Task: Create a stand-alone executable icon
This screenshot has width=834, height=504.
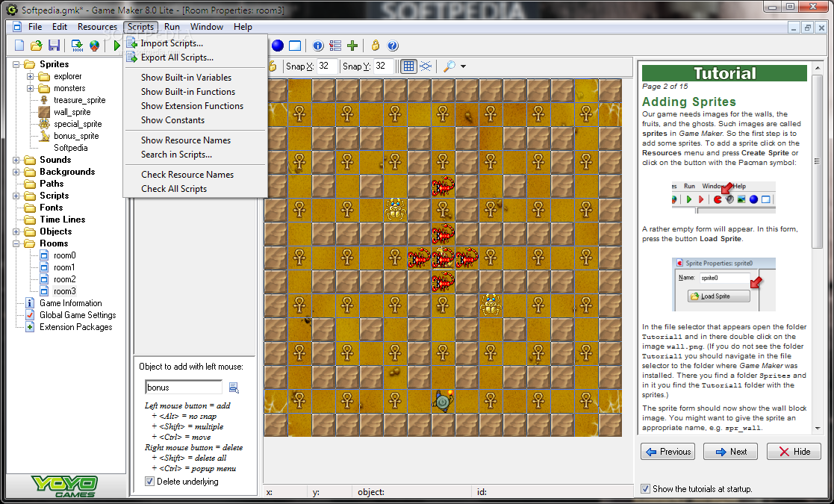Action: pyautogui.click(x=77, y=46)
